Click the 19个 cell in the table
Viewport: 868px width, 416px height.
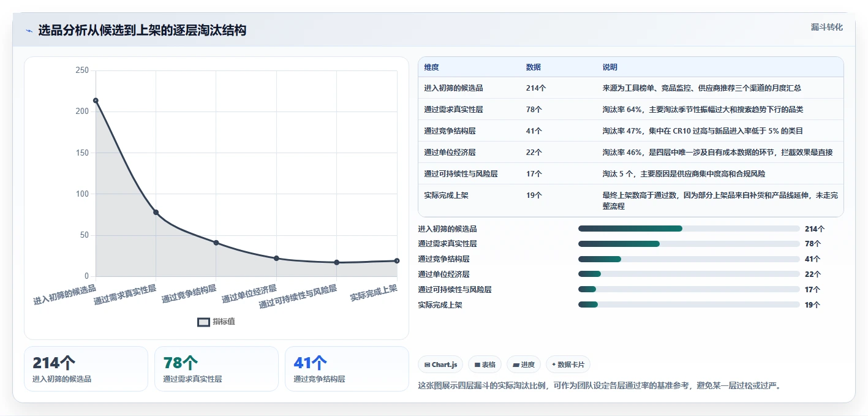pos(558,200)
